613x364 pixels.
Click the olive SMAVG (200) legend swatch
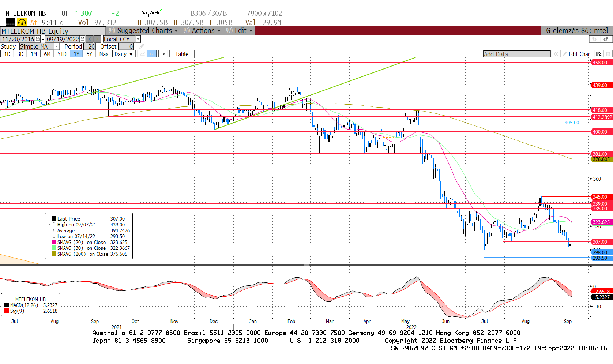pyautogui.click(x=54, y=254)
